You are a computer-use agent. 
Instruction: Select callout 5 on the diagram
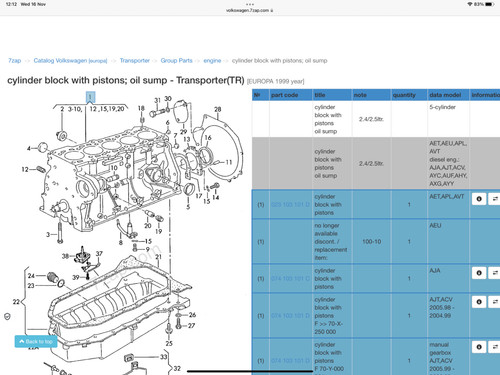(x=188, y=207)
